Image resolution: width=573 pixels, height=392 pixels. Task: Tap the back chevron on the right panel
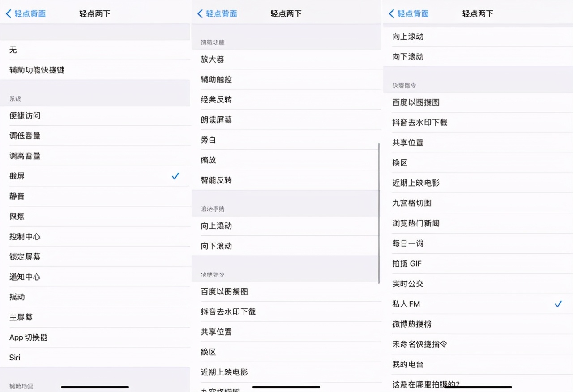390,13
